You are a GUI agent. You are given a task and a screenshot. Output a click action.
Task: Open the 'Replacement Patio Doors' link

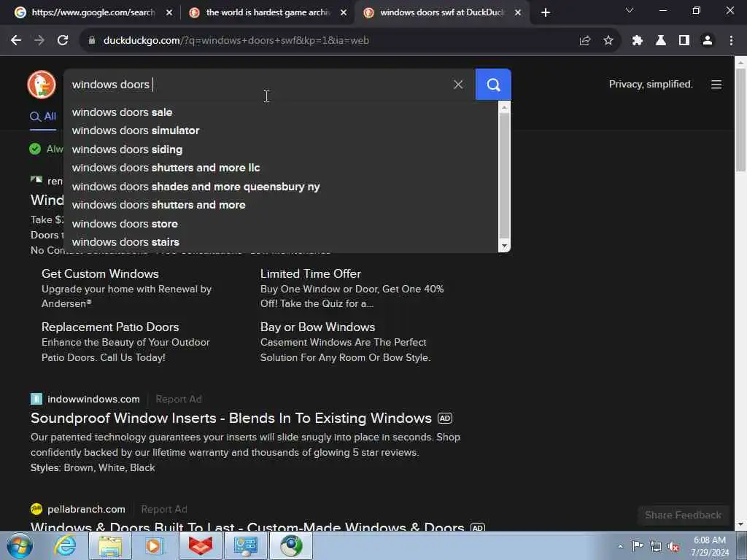tap(110, 327)
